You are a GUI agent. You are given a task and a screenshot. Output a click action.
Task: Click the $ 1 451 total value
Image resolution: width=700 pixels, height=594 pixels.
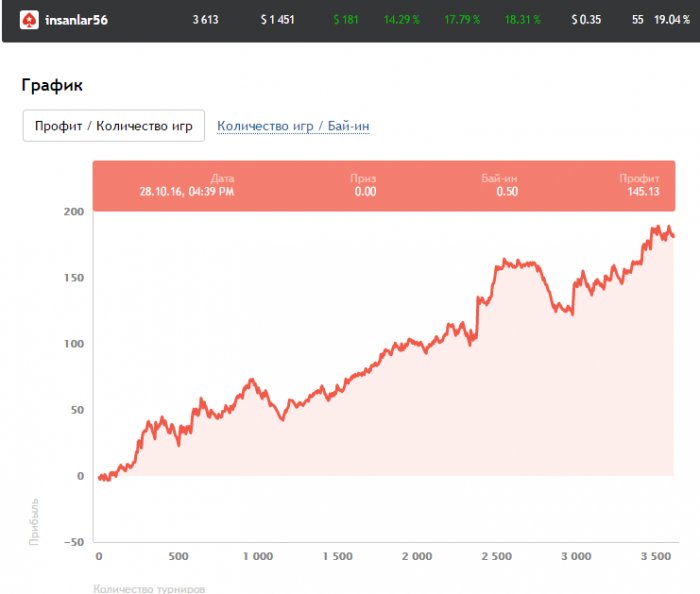coord(277,20)
